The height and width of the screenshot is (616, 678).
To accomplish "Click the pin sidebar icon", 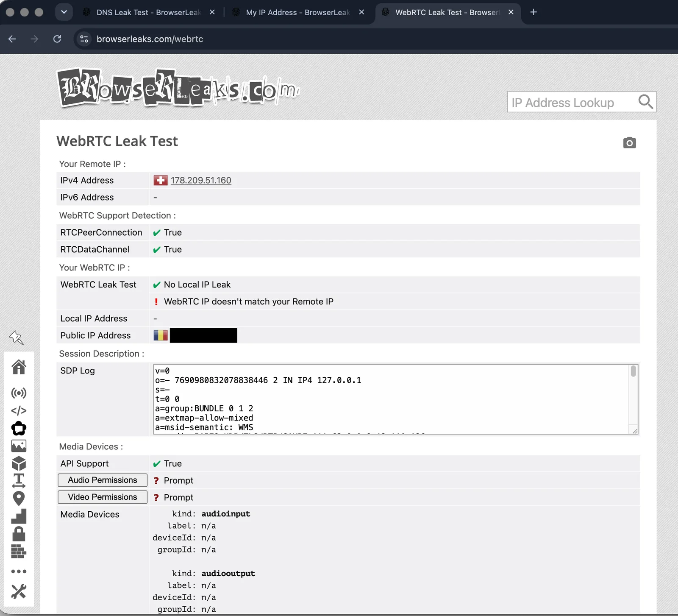I will (16, 337).
